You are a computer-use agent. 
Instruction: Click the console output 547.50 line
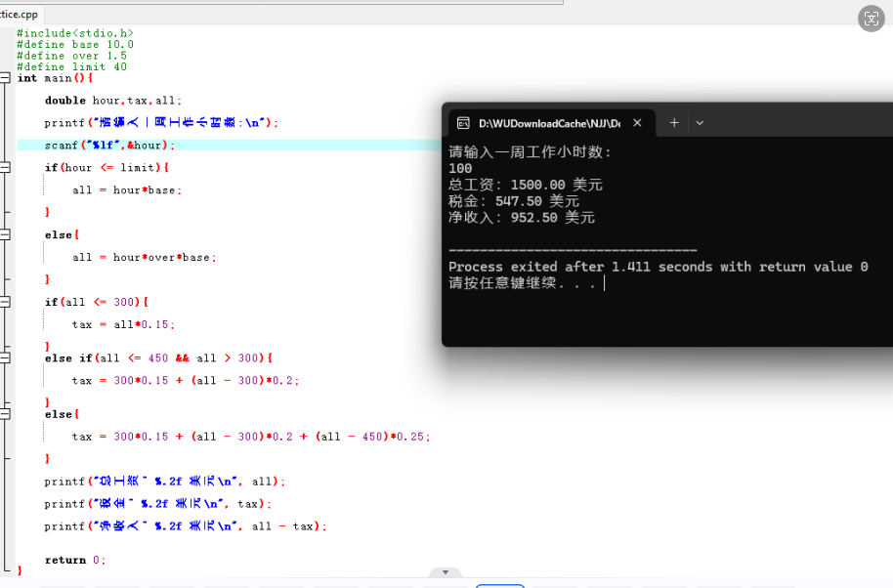coord(514,201)
